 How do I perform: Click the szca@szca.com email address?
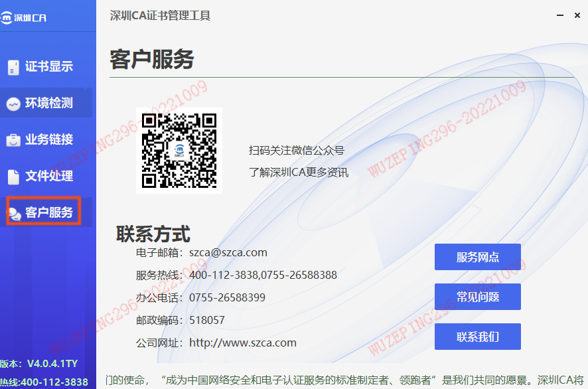(228, 252)
